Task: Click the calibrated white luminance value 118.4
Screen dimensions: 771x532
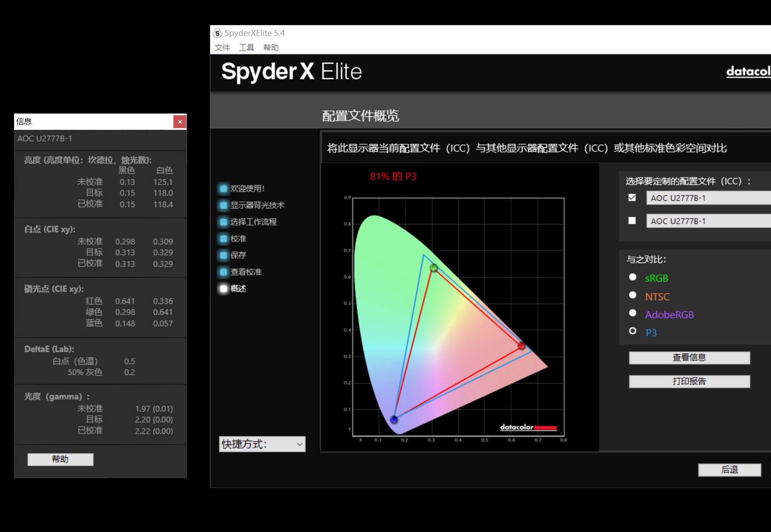Action: [163, 204]
